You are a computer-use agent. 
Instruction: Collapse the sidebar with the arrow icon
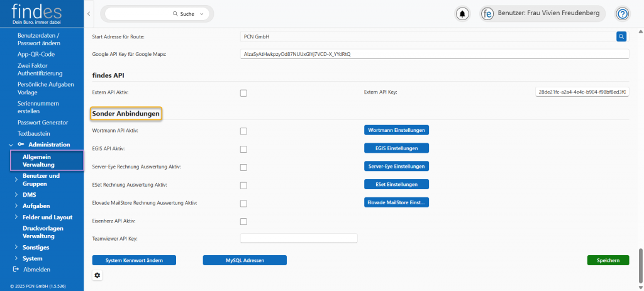click(89, 13)
